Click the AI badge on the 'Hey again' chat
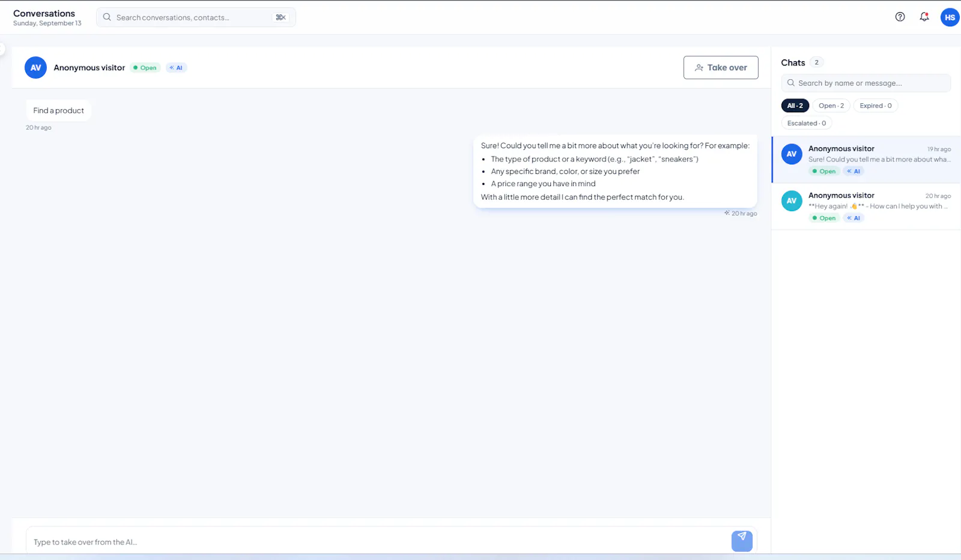This screenshot has height=560, width=961. 853,218
